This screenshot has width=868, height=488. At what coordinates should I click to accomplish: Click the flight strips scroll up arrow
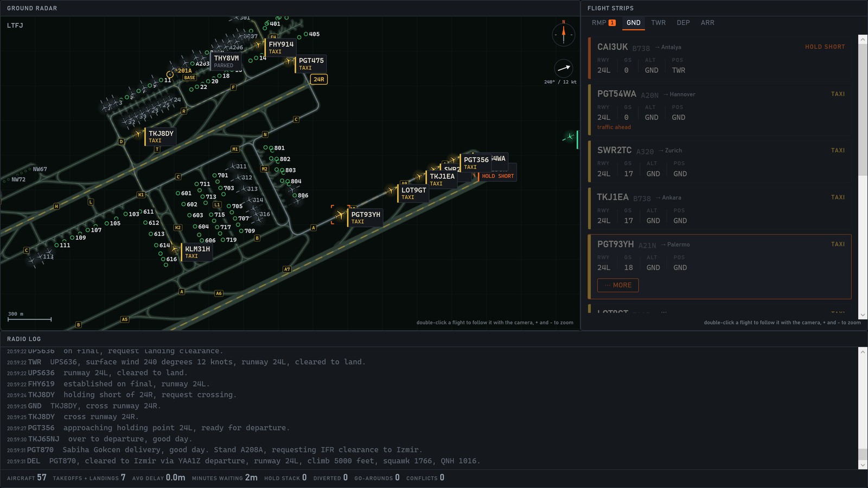tap(863, 39)
